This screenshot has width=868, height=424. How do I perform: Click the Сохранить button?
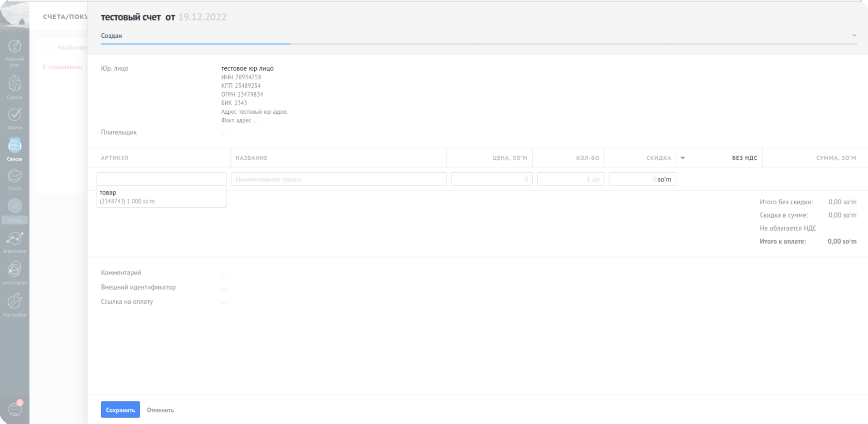[x=120, y=410]
